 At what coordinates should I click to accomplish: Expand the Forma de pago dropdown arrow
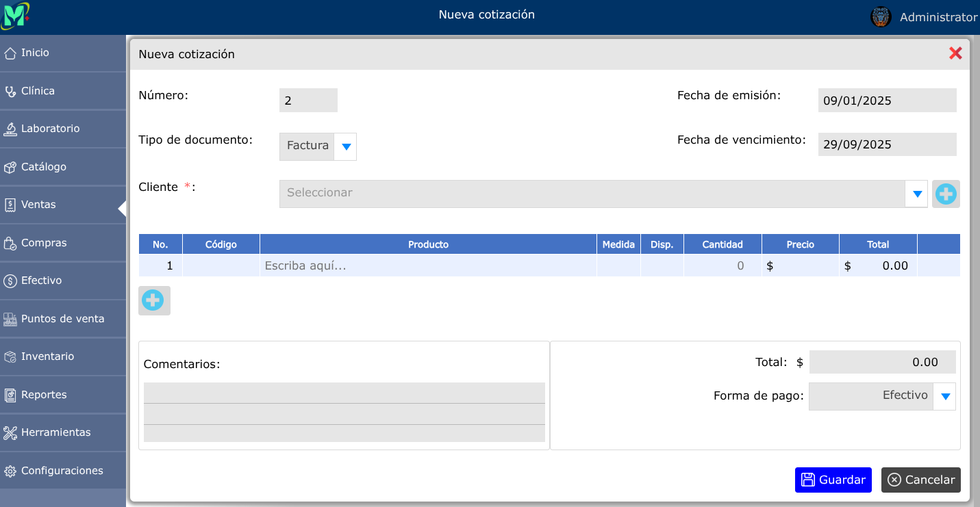[945, 396]
